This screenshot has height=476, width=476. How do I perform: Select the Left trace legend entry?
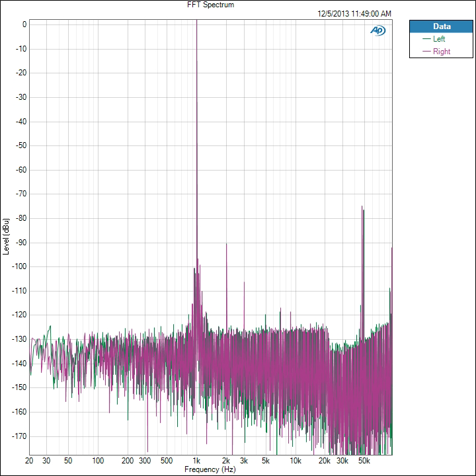[439, 39]
